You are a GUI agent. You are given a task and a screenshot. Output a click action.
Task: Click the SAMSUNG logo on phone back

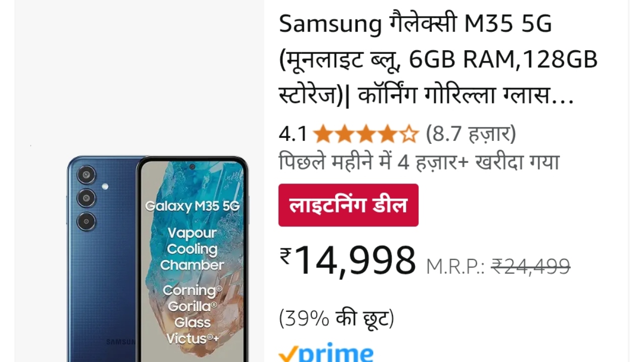(121, 342)
